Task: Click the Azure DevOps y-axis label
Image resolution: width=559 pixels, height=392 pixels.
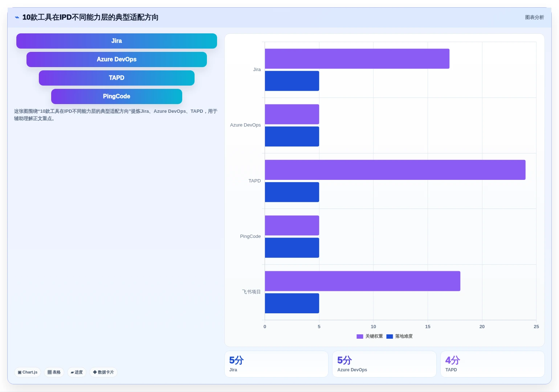Action: tap(245, 125)
